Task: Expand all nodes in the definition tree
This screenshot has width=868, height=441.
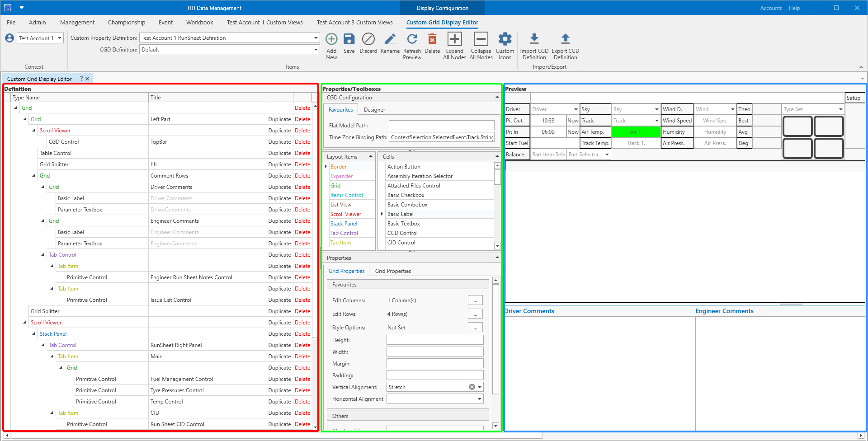Action: point(454,40)
